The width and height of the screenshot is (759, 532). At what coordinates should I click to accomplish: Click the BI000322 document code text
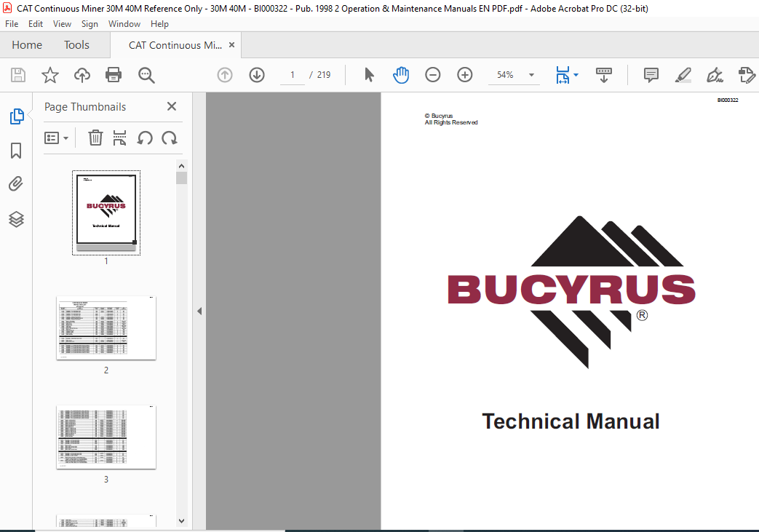[728, 100]
